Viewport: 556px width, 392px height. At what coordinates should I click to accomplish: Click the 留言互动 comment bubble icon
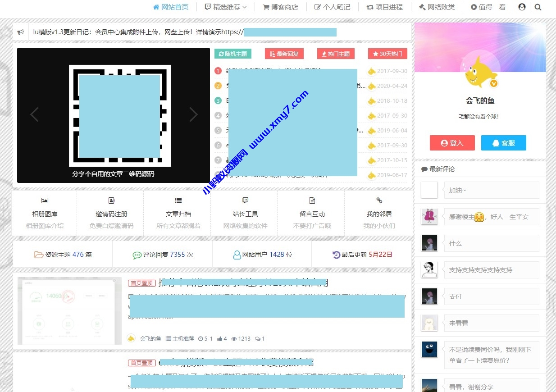(x=311, y=200)
